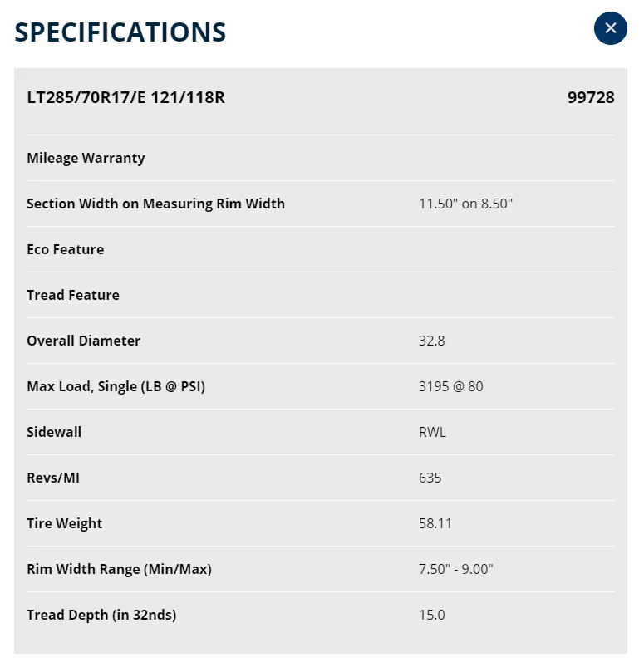This screenshot has width=639, height=672.
Task: Click the Tread Feature row label
Action: click(73, 295)
